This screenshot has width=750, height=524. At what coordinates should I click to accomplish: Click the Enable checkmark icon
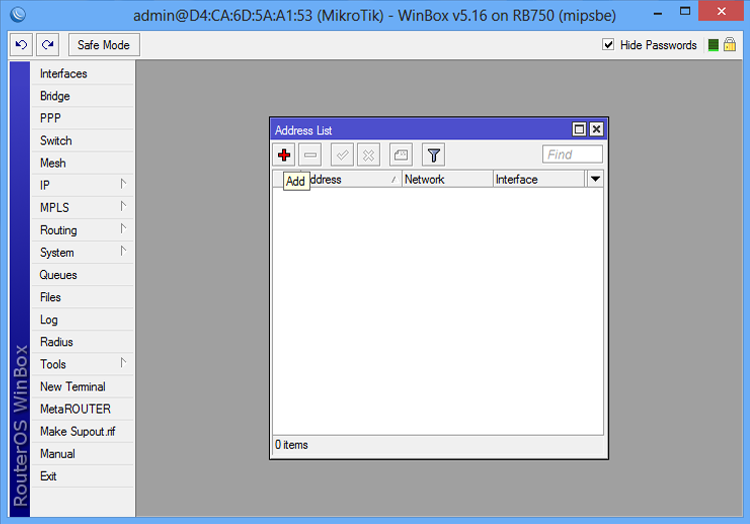coord(342,155)
